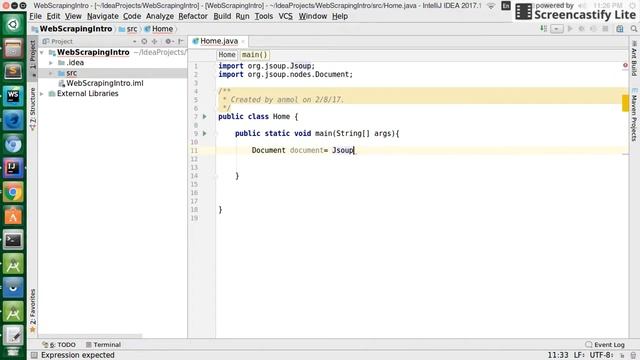
Task: Open Project view type dropdown arrow
Action: pos(134,42)
